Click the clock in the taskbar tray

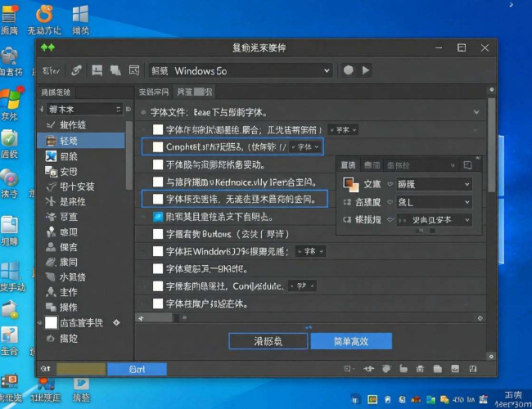click(x=513, y=399)
